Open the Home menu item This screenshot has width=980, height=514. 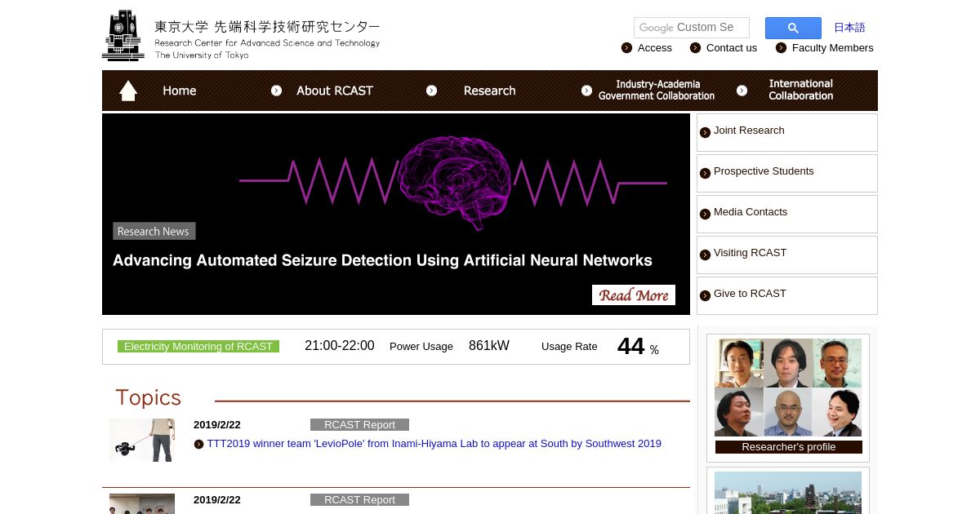(179, 91)
